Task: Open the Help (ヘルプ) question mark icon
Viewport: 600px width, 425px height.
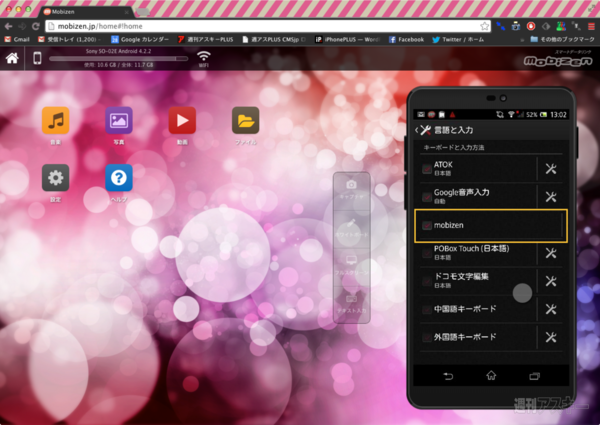Action: pos(119,177)
